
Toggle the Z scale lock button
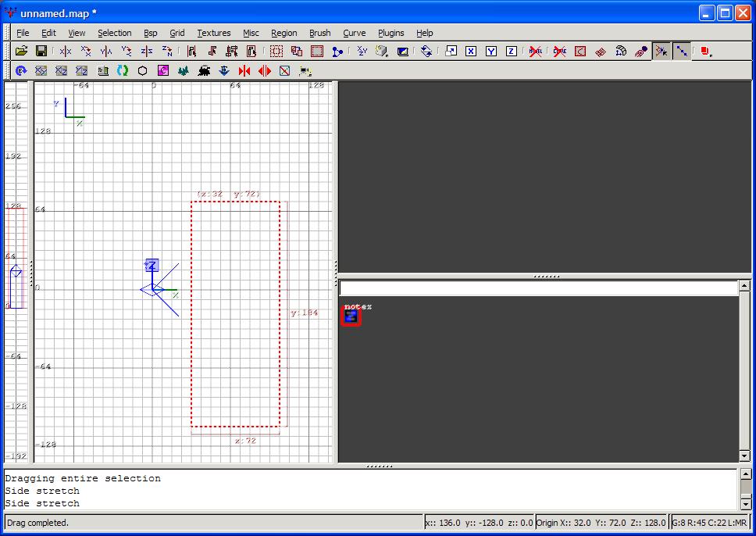coord(512,51)
